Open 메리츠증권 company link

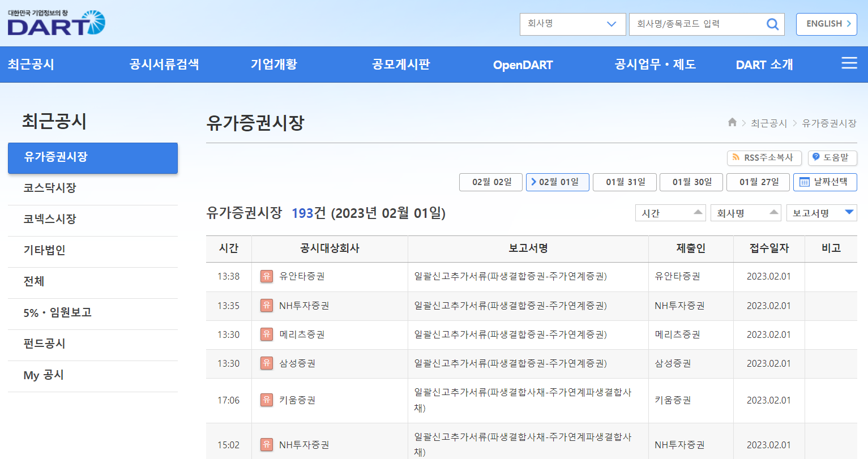click(x=302, y=334)
